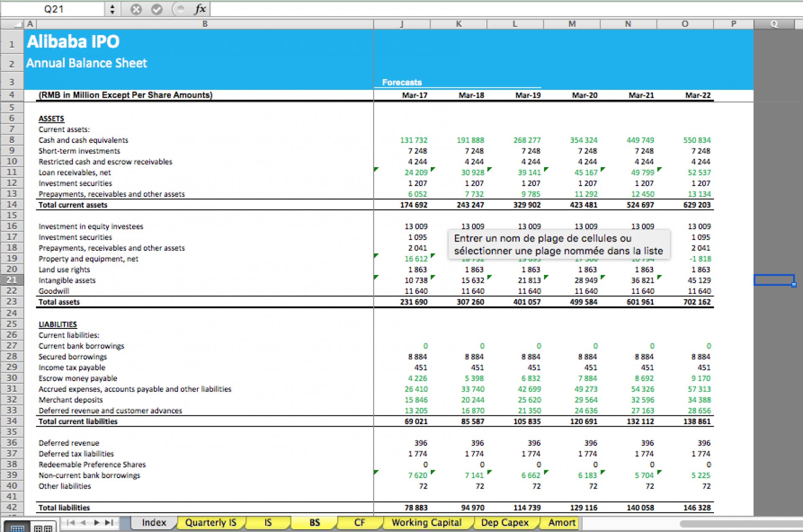The image size is (803, 532).
Task: Go to previous sheet tab arrow
Action: click(83, 522)
